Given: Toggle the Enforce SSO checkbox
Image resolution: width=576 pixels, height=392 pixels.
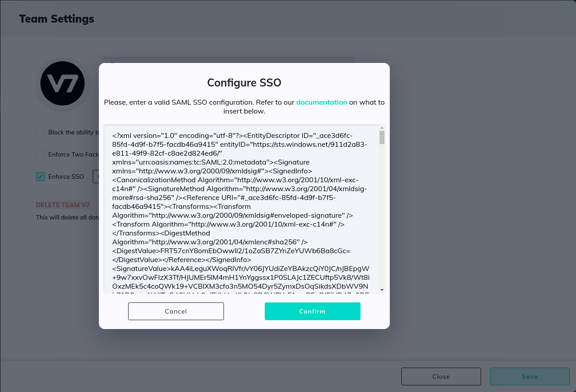Looking at the screenshot, I should pos(40,176).
